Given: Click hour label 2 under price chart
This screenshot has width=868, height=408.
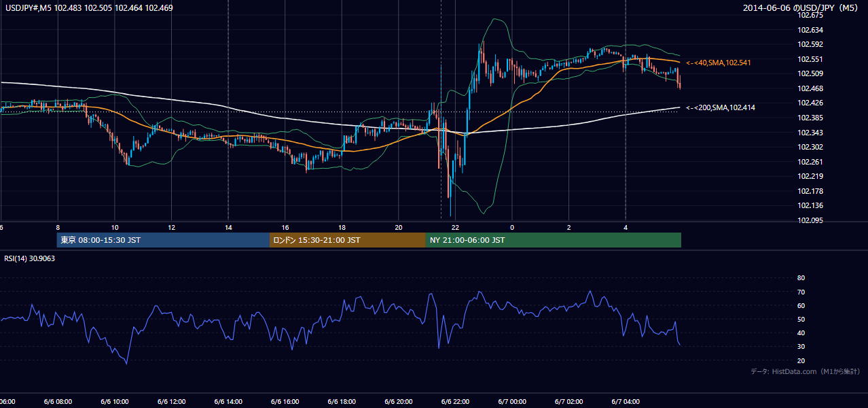Looking at the screenshot, I should click(x=568, y=228).
